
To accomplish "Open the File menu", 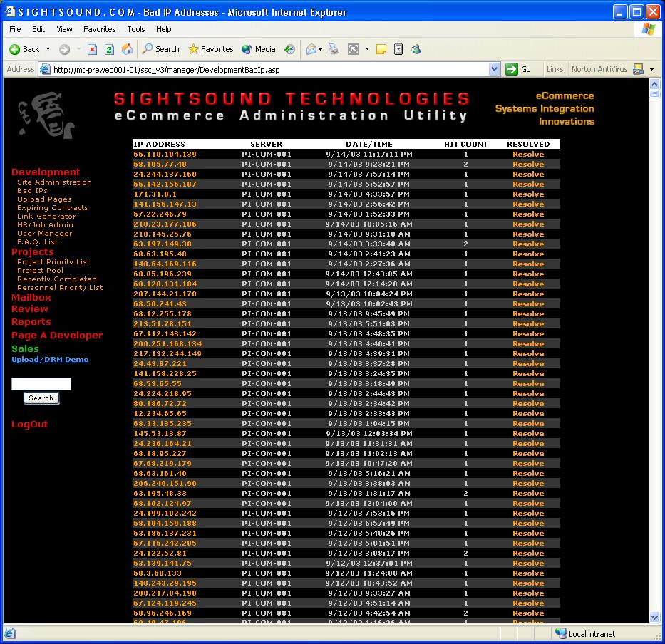I will [15, 29].
